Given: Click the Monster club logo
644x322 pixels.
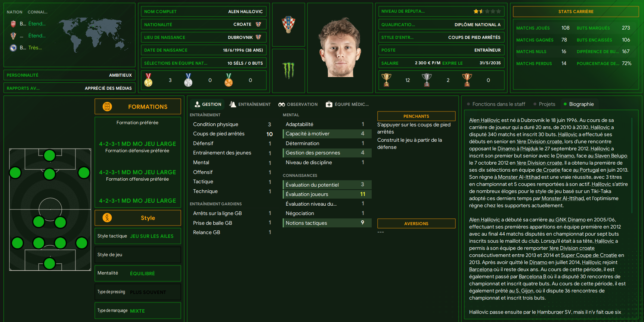Looking at the screenshot, I should coord(288,70).
